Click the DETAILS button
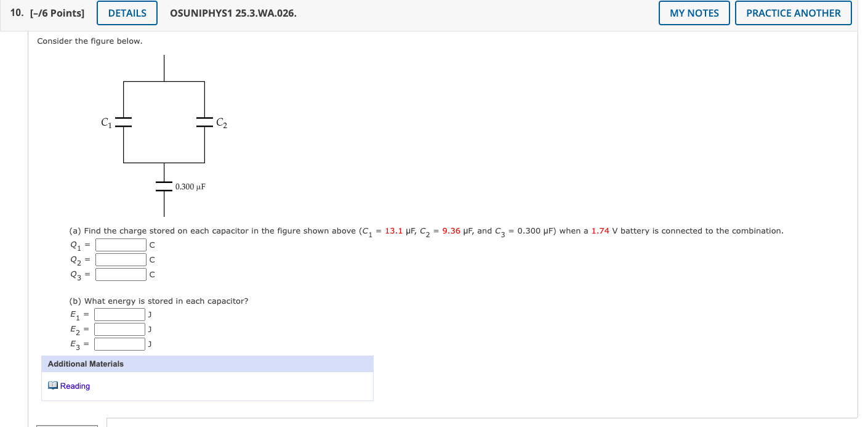 tap(127, 12)
